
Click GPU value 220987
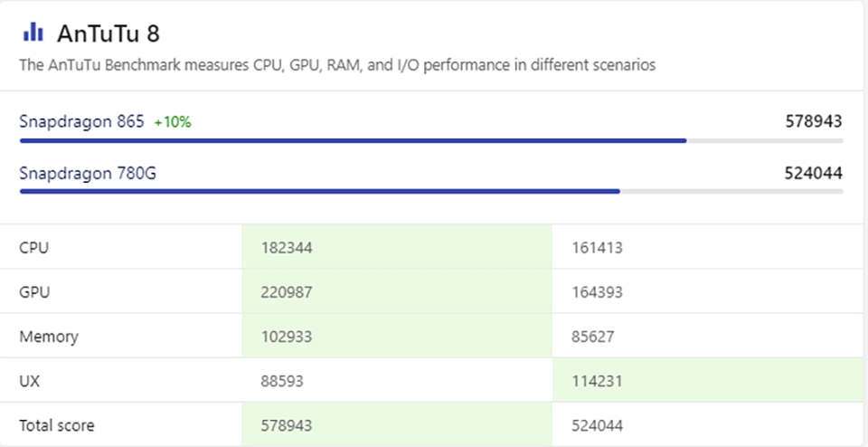tap(287, 292)
